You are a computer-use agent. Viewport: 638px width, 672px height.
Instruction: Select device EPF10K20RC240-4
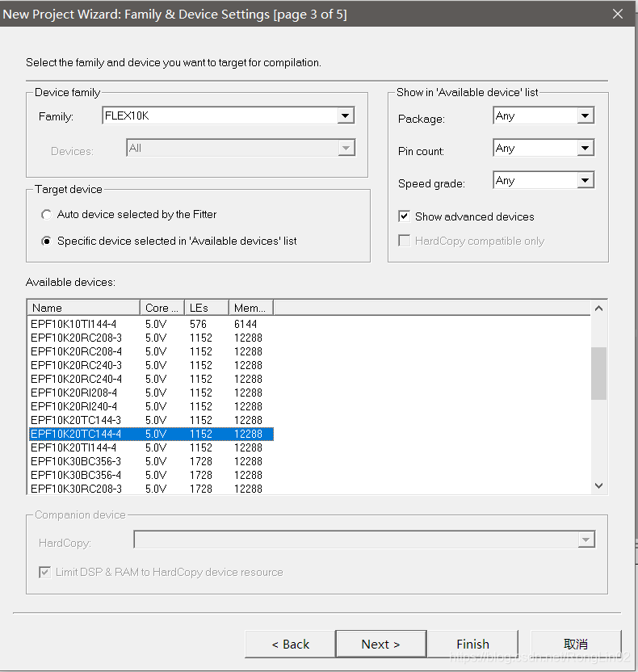(x=76, y=379)
